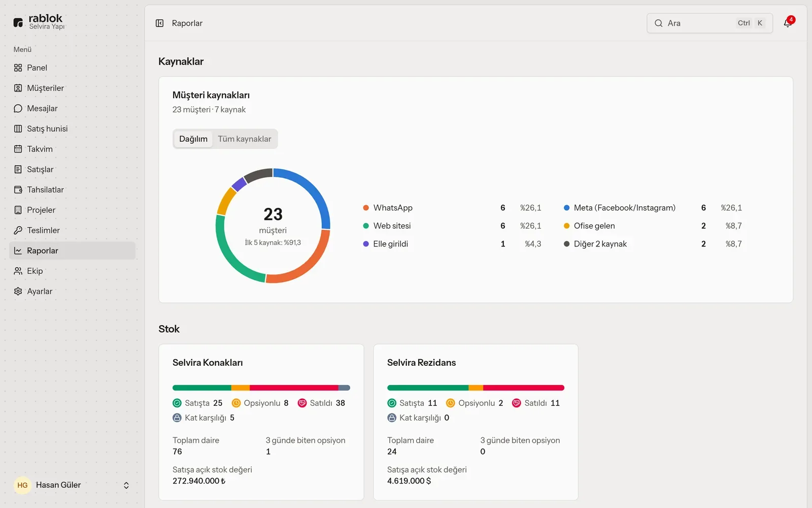Screen dimensions: 812x508
Task: Click the Müşteriler contact icon
Action: point(18,88)
